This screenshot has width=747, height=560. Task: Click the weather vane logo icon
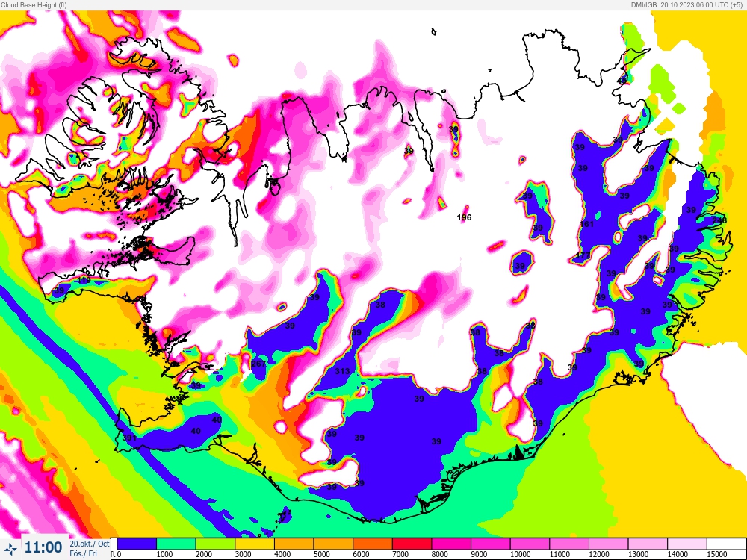10,549
